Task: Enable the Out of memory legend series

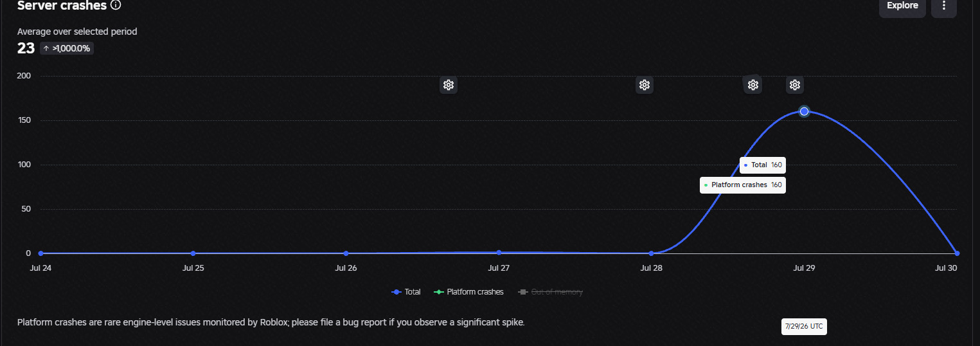Action: pos(550,292)
